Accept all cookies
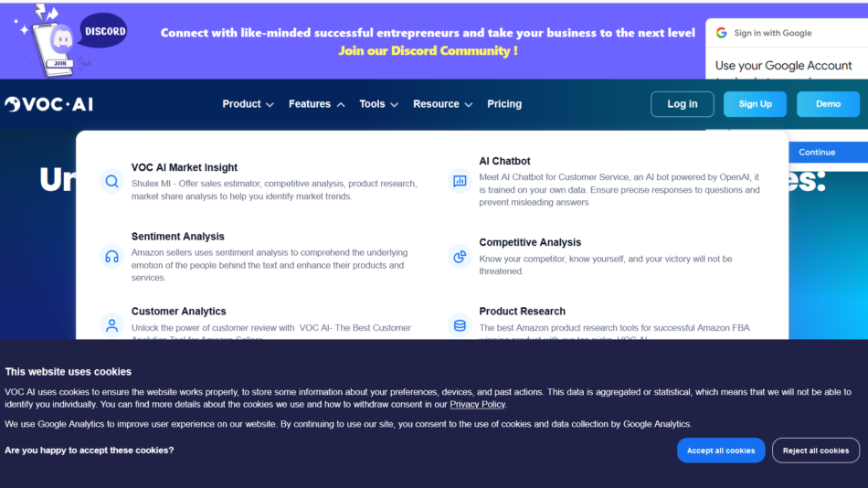Screen dimensions: 868x488 (x=721, y=451)
